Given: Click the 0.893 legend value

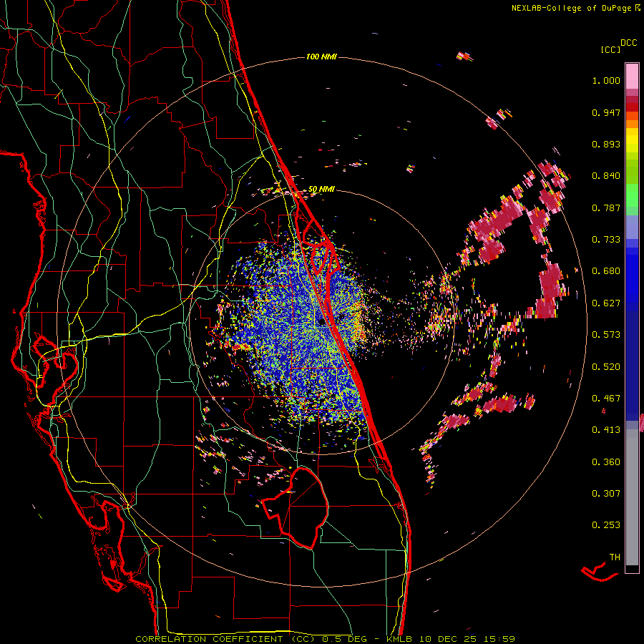Looking at the screenshot, I should coord(606,144).
